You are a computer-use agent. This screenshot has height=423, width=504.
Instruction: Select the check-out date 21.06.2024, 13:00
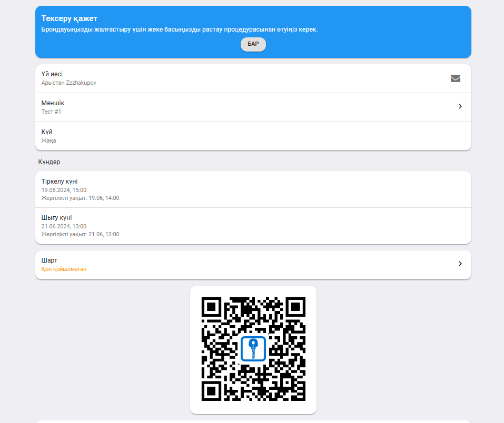pyautogui.click(x=64, y=226)
